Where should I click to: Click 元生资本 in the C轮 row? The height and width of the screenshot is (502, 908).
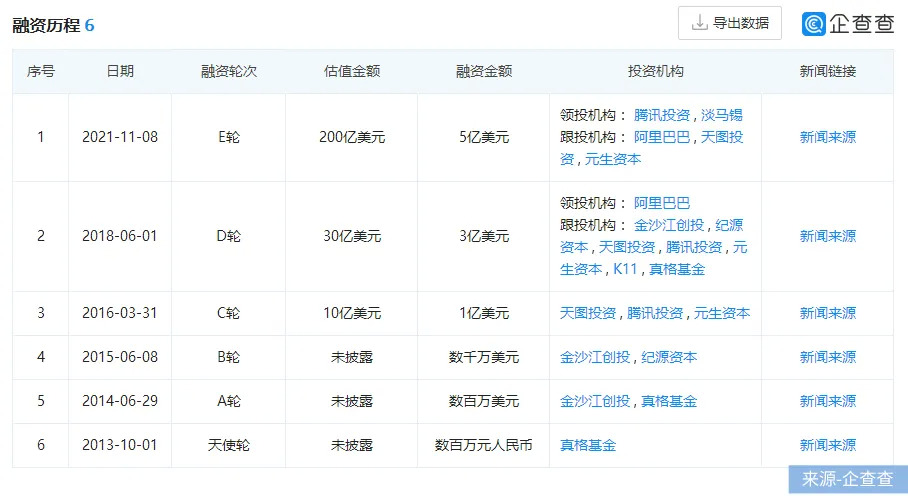(x=722, y=313)
